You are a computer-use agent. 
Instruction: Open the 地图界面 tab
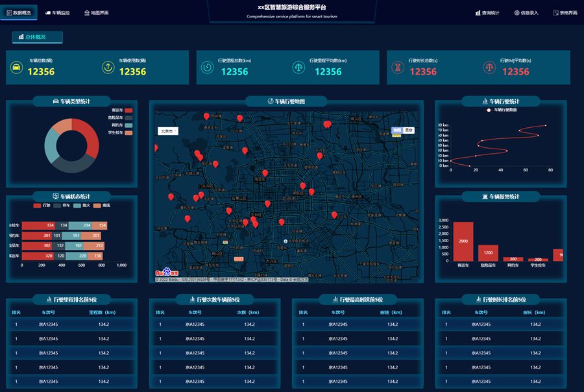(x=96, y=13)
